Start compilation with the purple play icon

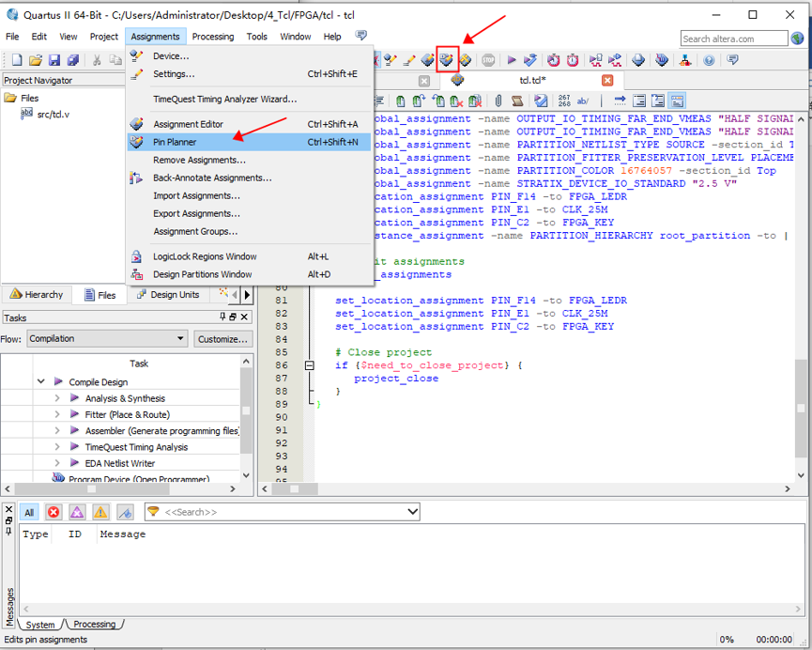pyautogui.click(x=512, y=60)
